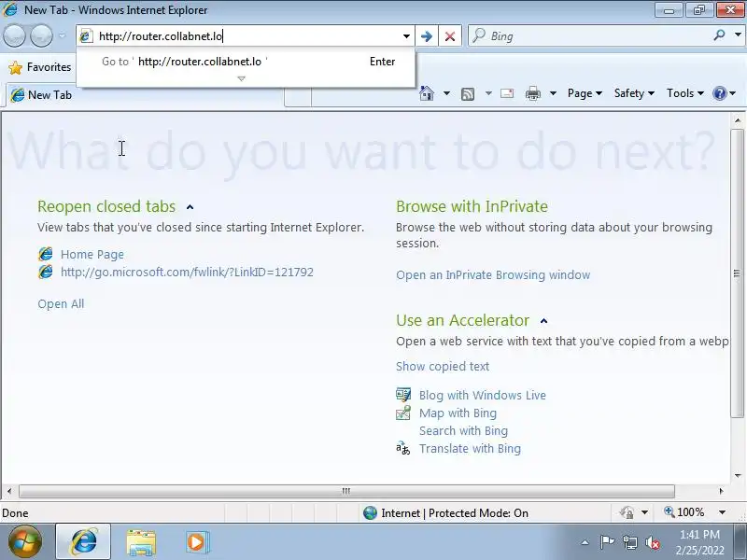This screenshot has width=747, height=560.
Task: Open a blank new tab button
Action: click(298, 96)
